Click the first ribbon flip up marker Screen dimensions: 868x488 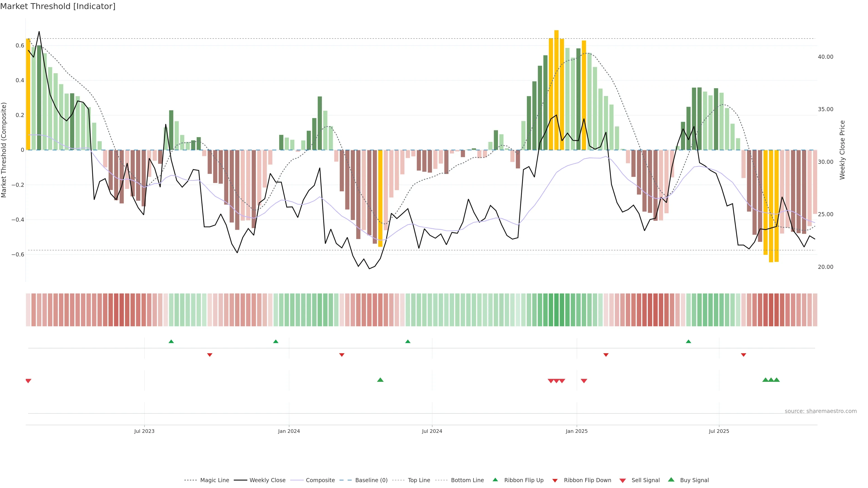(171, 342)
